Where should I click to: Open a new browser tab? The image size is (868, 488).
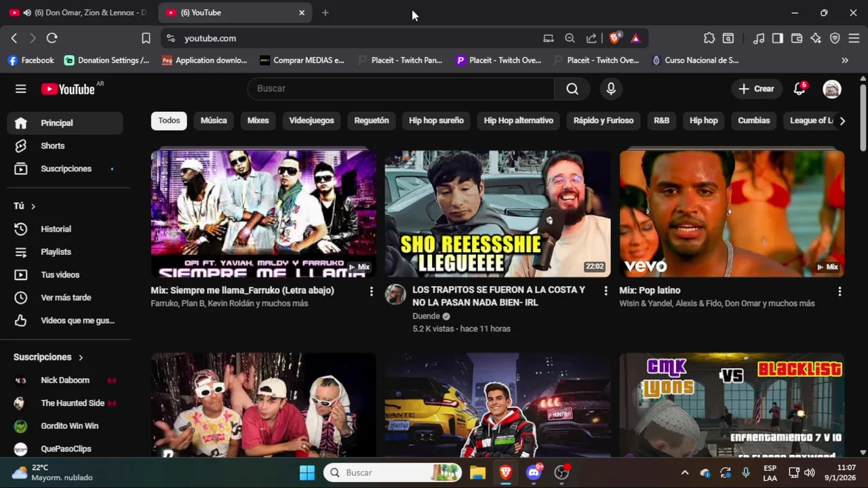coord(325,13)
